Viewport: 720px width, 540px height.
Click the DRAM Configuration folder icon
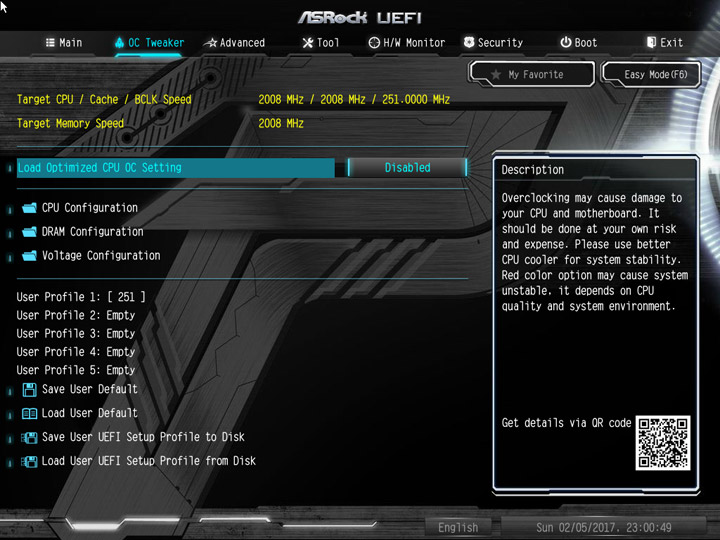coord(29,232)
